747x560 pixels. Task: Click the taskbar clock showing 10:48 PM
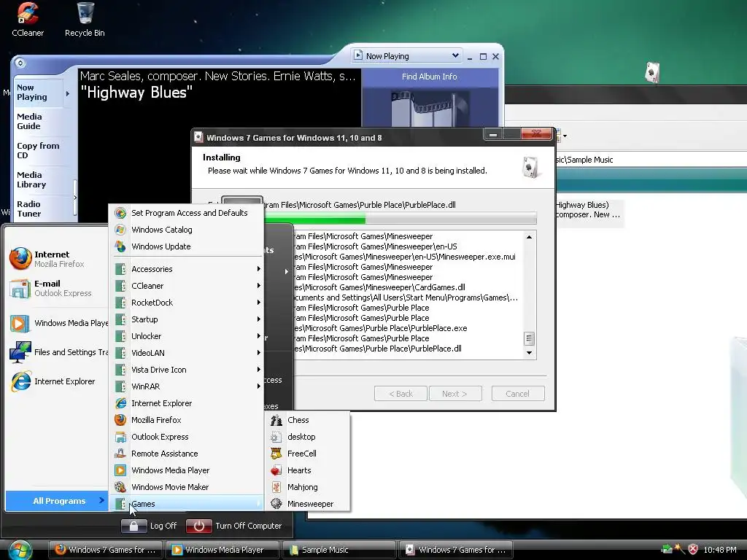coord(720,550)
